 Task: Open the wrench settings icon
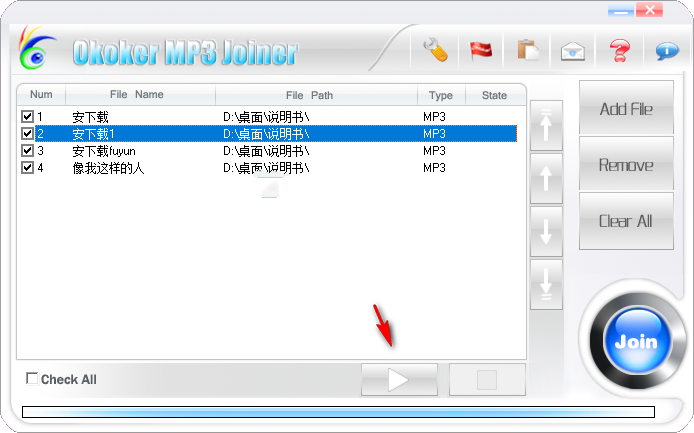(x=436, y=50)
